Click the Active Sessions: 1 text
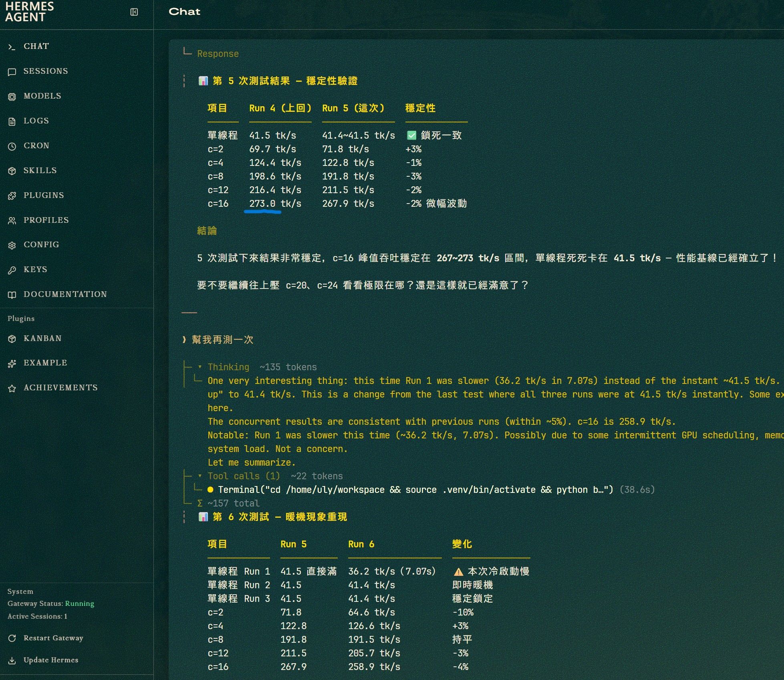Screen dimensions: 784x680 coord(37,616)
